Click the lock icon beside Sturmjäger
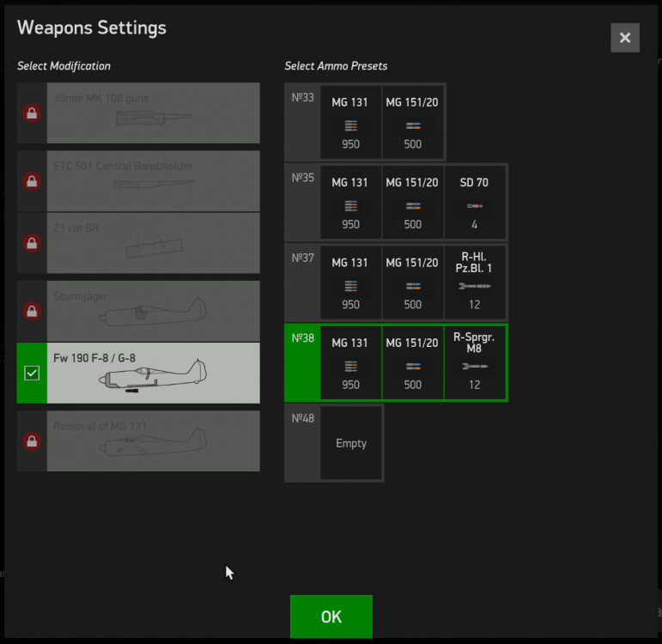This screenshot has width=662, height=644. (32, 311)
